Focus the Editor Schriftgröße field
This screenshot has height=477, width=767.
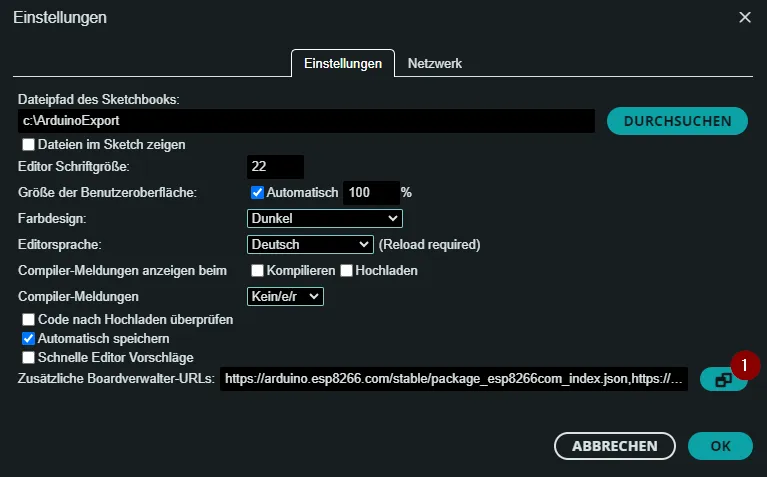(x=274, y=166)
